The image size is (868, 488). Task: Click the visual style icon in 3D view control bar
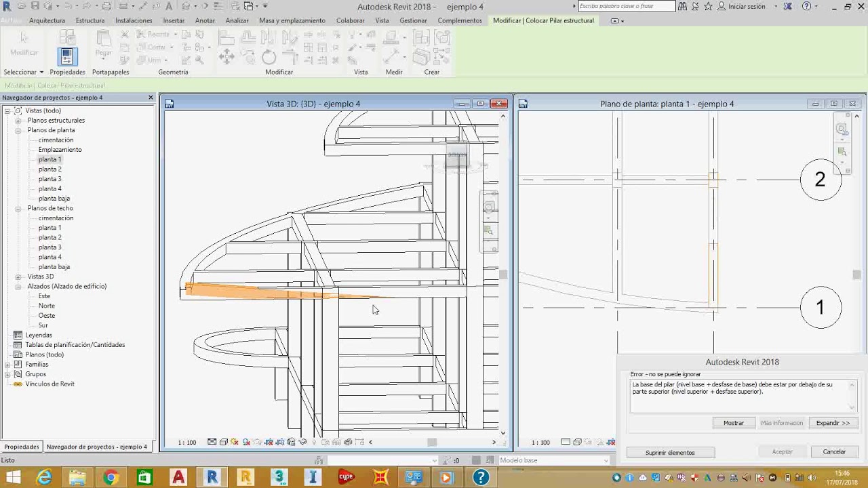(x=223, y=442)
